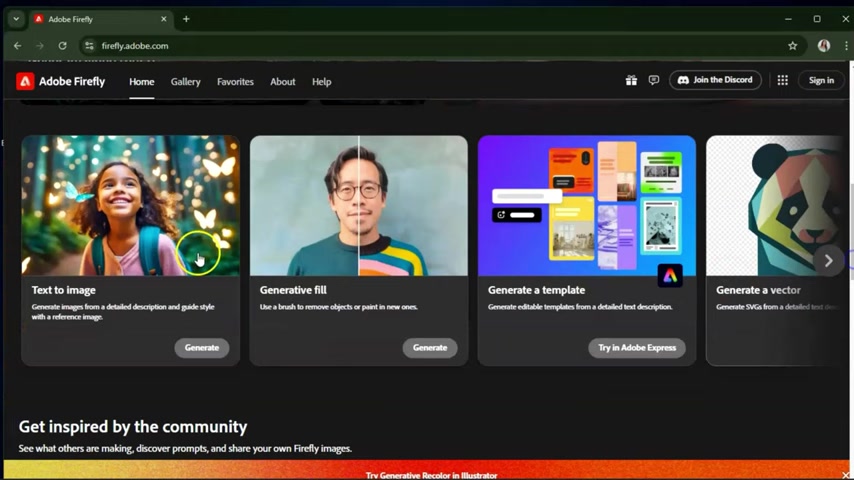Dismiss the Generative Recolor banner
The image size is (854, 480).
click(x=845, y=475)
